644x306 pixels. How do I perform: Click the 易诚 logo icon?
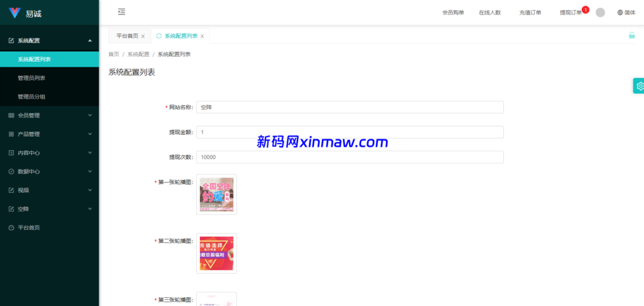click(15, 13)
